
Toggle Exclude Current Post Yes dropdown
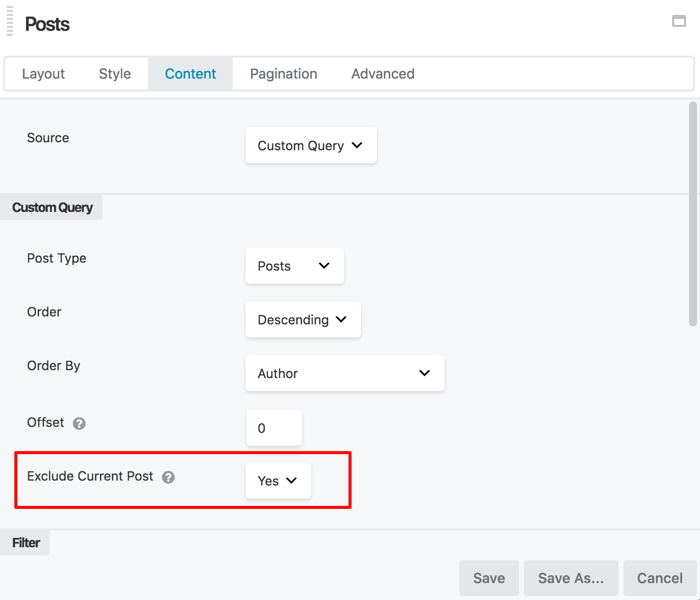tap(278, 481)
